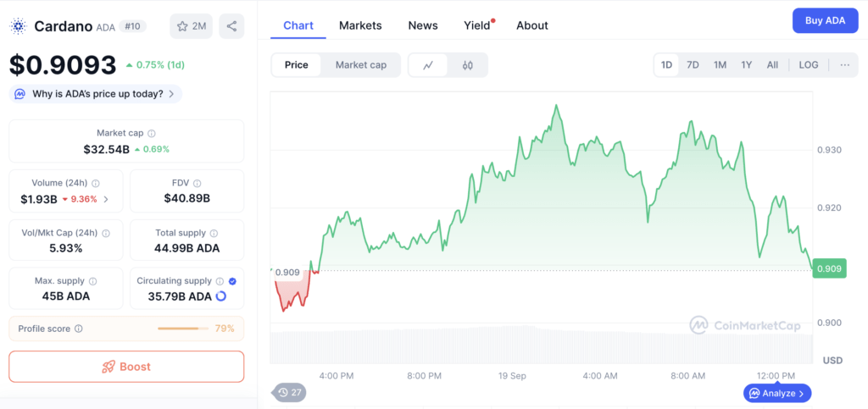Click the Analyze button

click(x=777, y=394)
